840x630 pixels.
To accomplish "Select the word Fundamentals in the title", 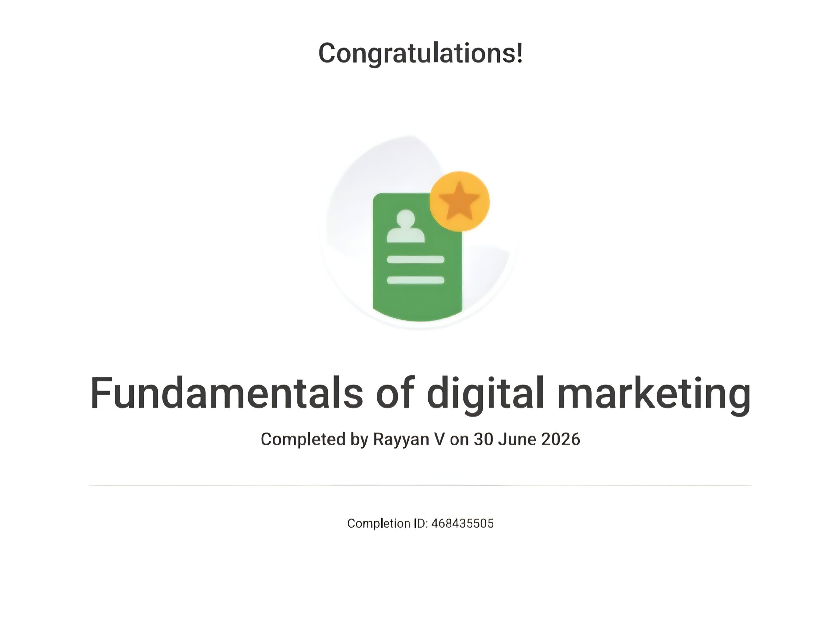I will tap(227, 393).
